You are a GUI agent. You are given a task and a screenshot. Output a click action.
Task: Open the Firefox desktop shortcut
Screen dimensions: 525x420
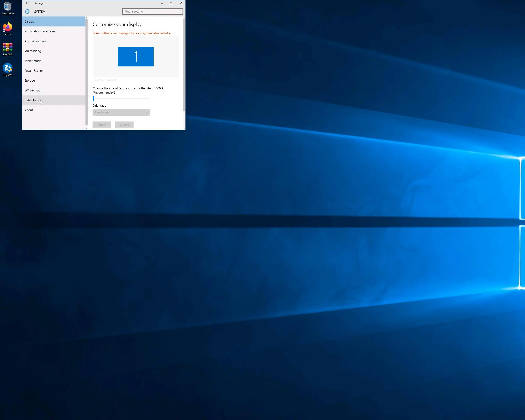[x=8, y=28]
